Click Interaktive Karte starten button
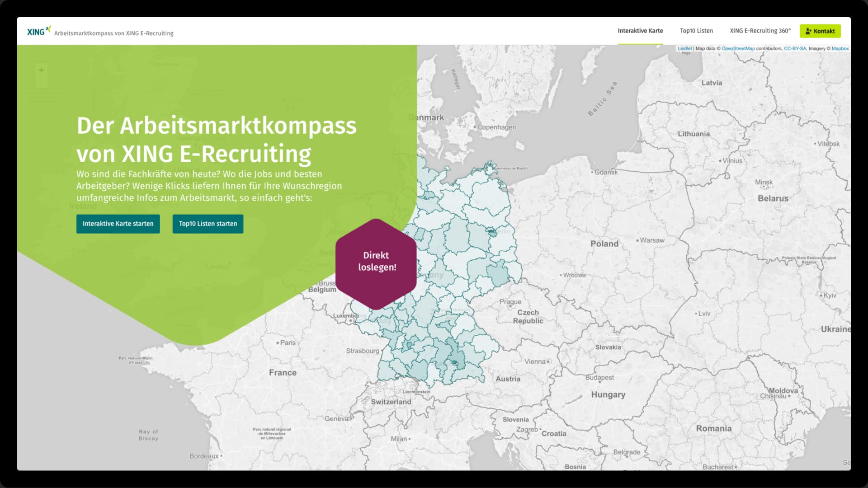This screenshot has height=488, width=868. pyautogui.click(x=118, y=224)
